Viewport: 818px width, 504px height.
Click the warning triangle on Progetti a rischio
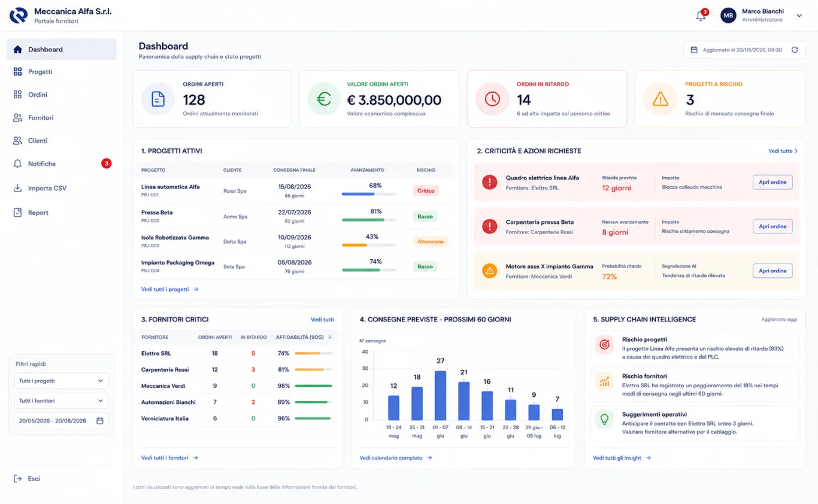(x=660, y=99)
